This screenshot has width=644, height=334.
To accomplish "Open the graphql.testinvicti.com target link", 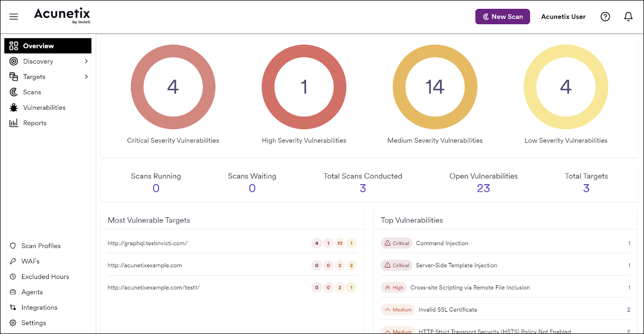I will pos(147,243).
